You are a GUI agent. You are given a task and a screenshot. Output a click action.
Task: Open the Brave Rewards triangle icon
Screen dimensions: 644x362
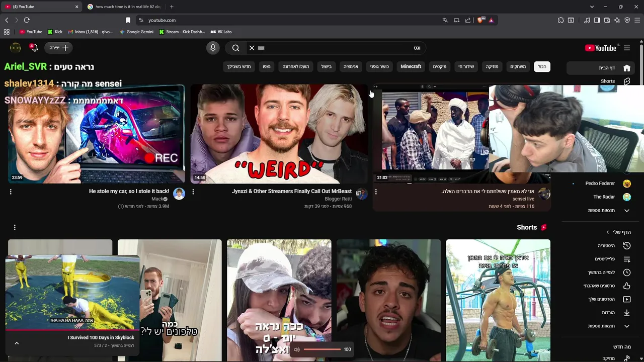tap(491, 20)
